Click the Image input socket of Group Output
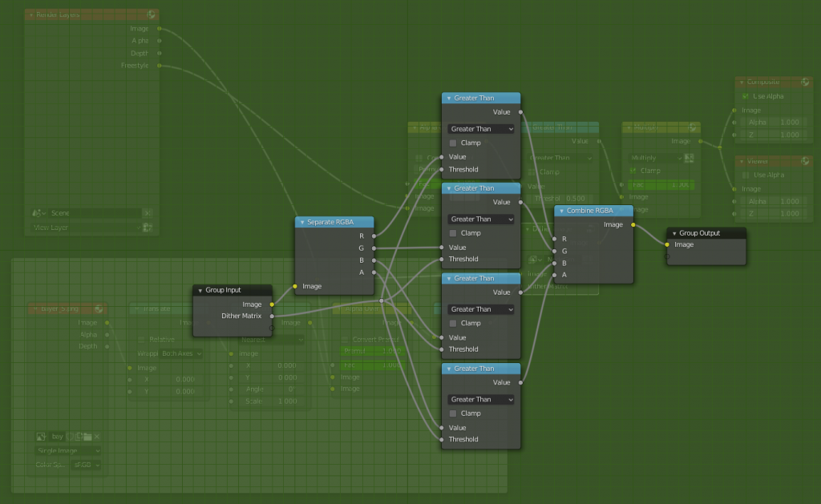The width and height of the screenshot is (821, 504). (x=667, y=244)
